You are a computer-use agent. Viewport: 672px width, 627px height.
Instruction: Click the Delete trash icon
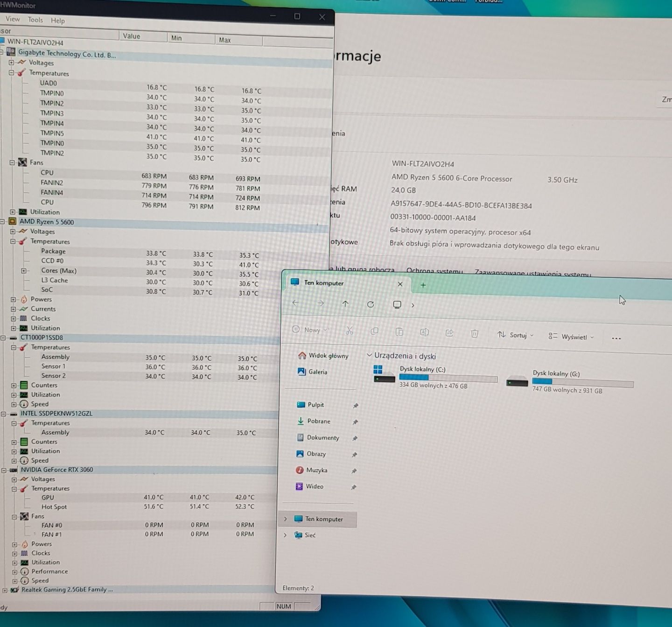tap(475, 333)
